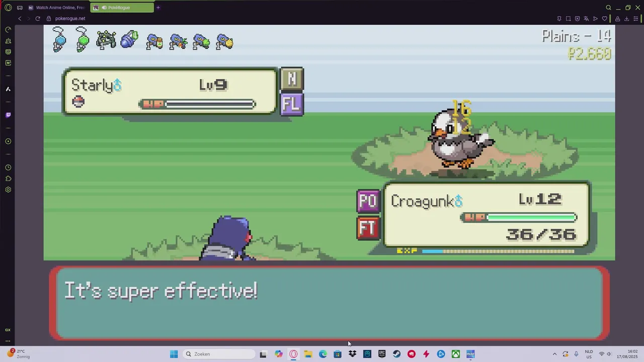Click the GX label at sidebar bottom
This screenshot has width=644, height=362.
click(8, 330)
